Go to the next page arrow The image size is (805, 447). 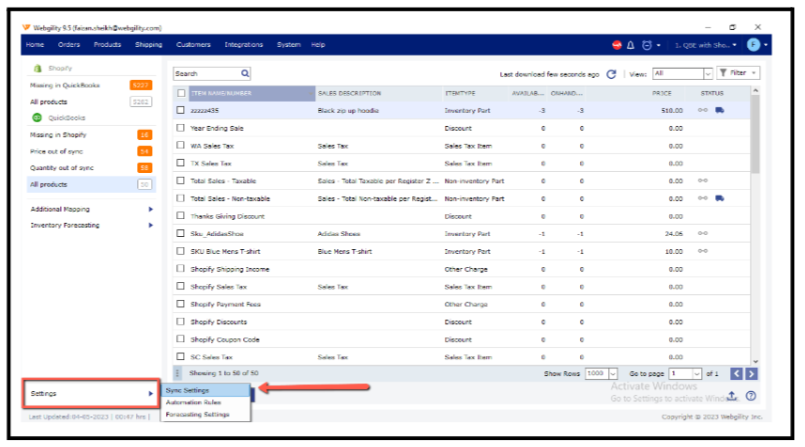tap(751, 374)
